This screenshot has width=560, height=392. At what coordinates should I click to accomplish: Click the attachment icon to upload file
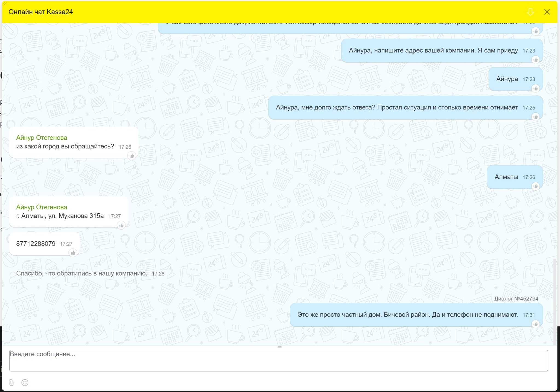(x=13, y=382)
